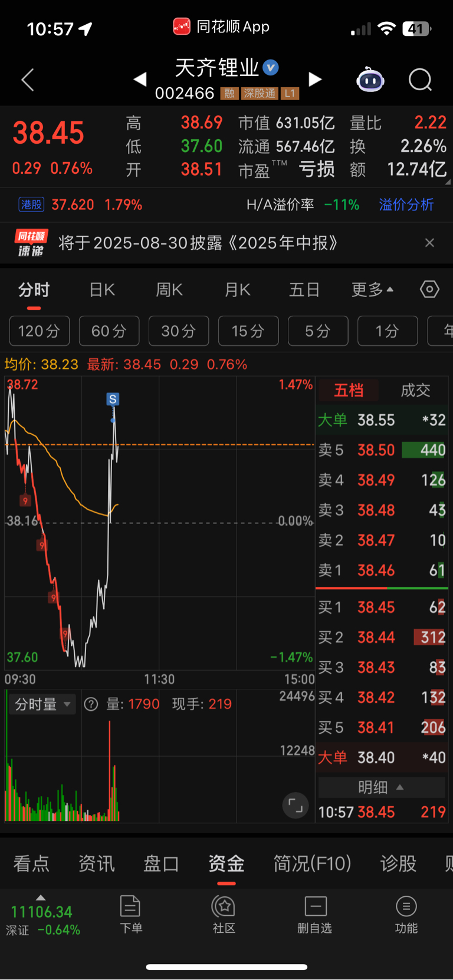The image size is (453, 980).
Task: Select 30分 interval
Action: tap(179, 331)
